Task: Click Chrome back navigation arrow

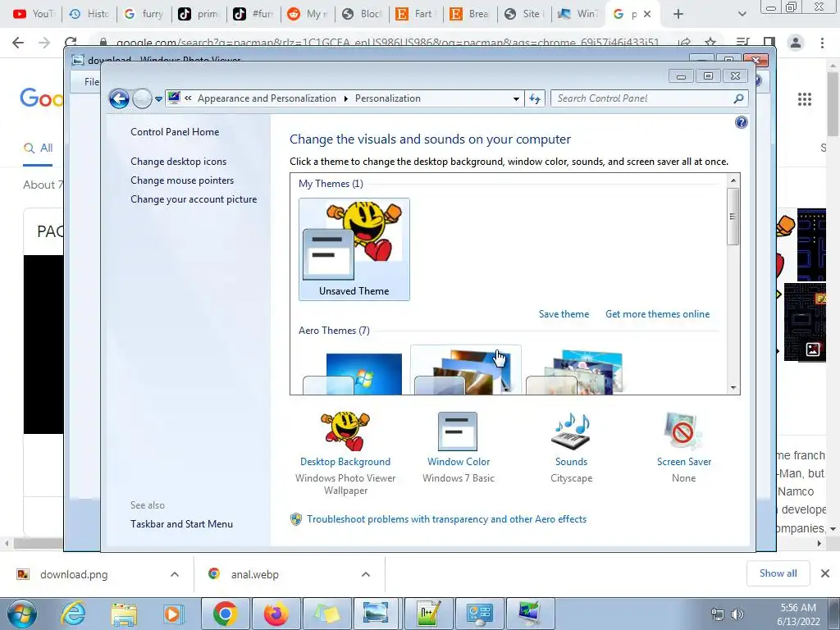Action: pos(18,43)
